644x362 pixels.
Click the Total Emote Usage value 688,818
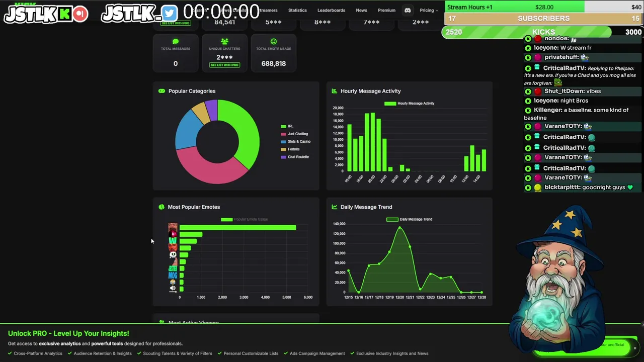click(274, 64)
